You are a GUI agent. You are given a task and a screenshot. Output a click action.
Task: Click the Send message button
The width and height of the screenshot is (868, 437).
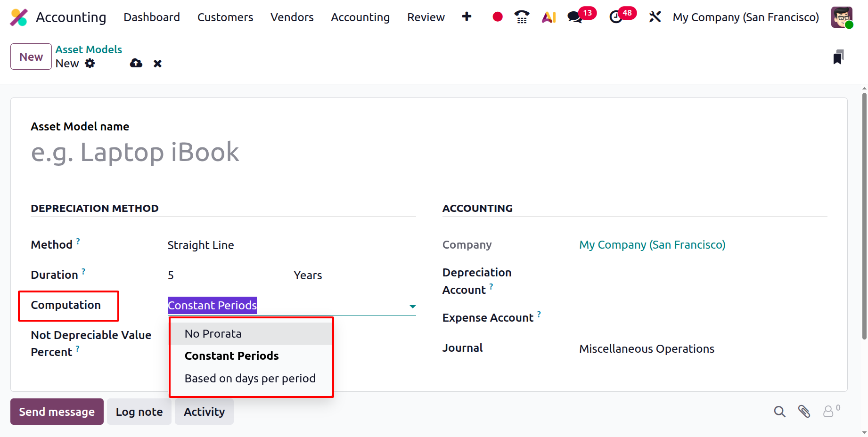pyautogui.click(x=57, y=412)
